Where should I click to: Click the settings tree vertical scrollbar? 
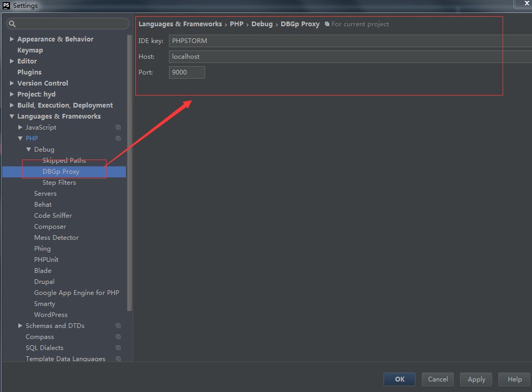pos(130,173)
